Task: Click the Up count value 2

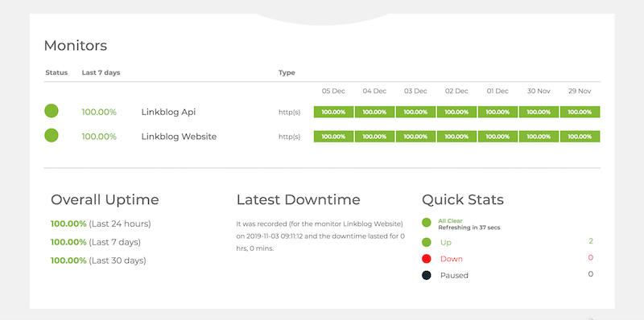Action: (x=591, y=241)
